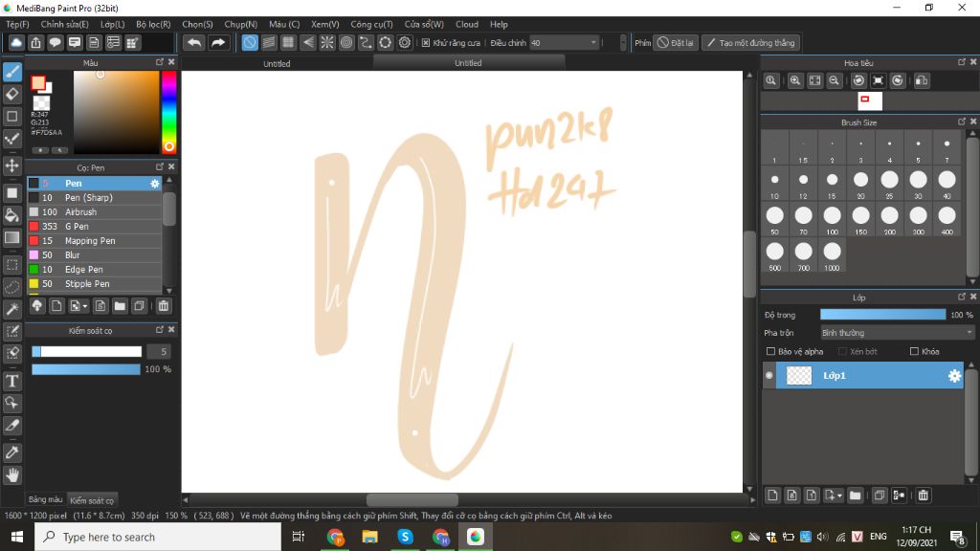Screen dimensions: 980x551
Task: Choose the Hand pan tool
Action: [x=11, y=474]
